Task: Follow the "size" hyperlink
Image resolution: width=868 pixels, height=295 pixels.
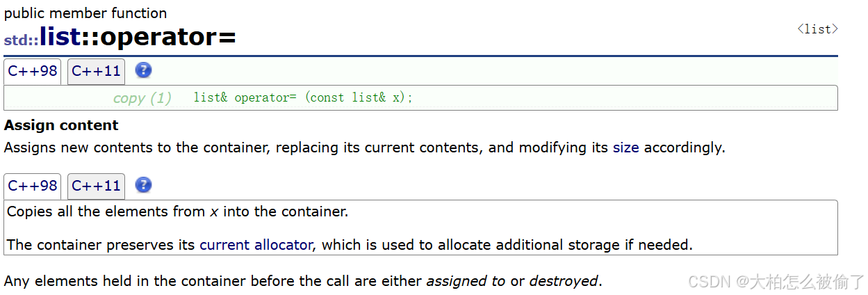Action: pos(625,147)
